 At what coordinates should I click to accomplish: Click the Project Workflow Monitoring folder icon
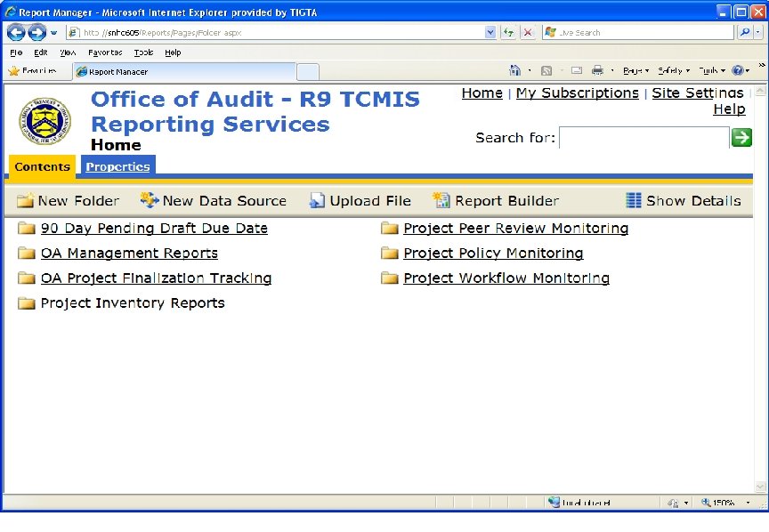pyautogui.click(x=390, y=278)
